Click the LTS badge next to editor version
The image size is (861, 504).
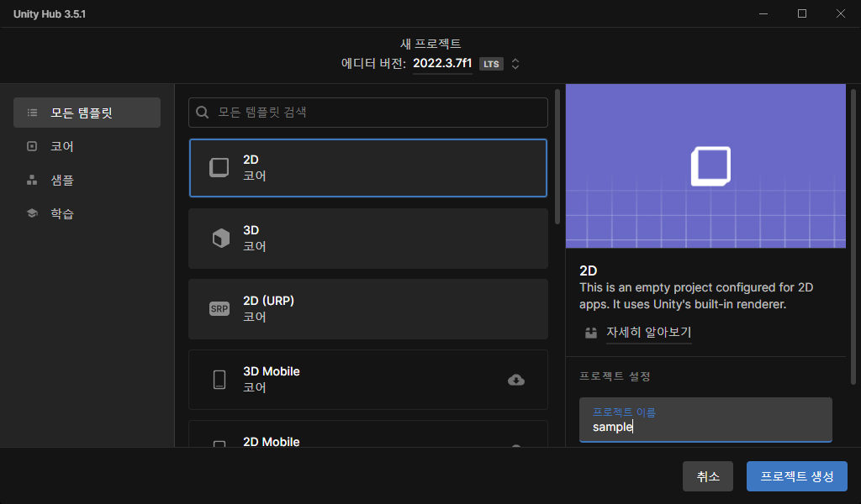491,64
